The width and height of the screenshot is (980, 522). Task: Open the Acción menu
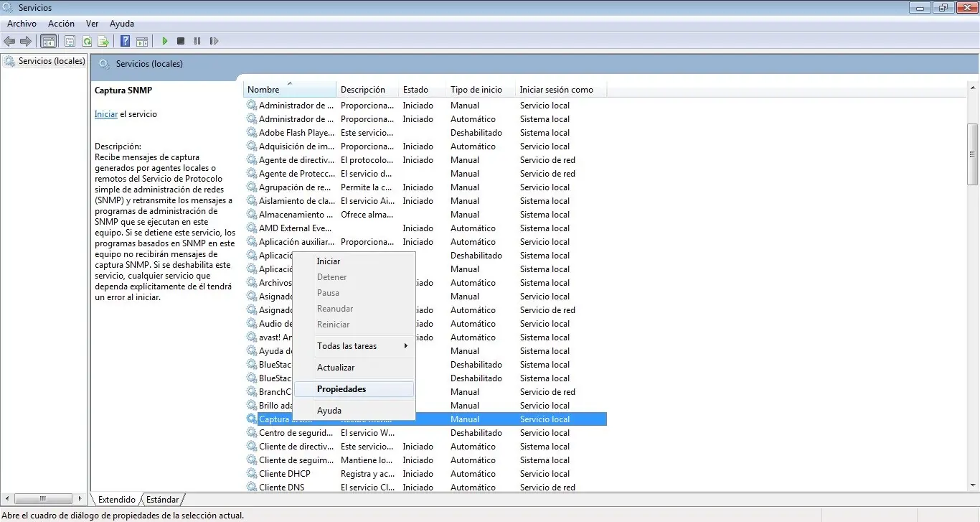[x=61, y=24]
